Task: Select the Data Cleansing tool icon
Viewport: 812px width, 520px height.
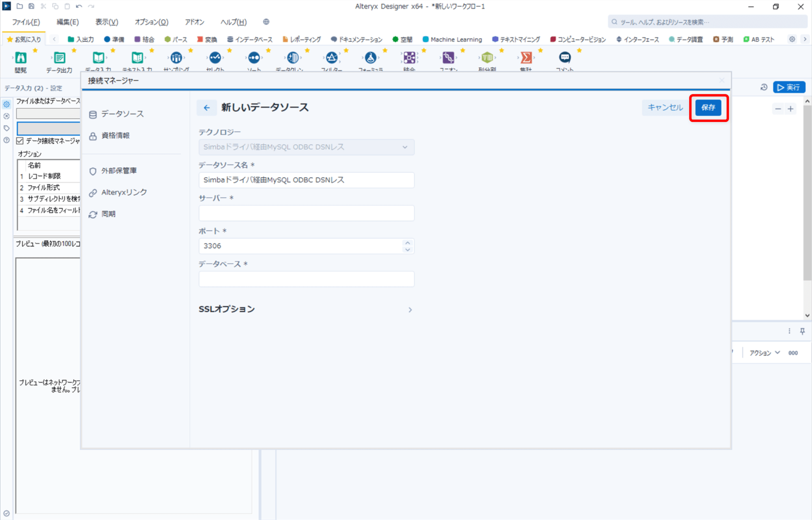Action: 293,58
